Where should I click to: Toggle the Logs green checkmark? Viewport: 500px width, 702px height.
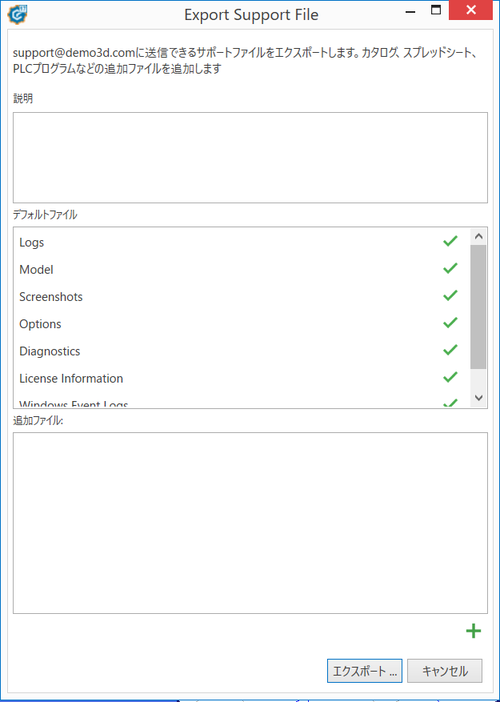(x=450, y=241)
